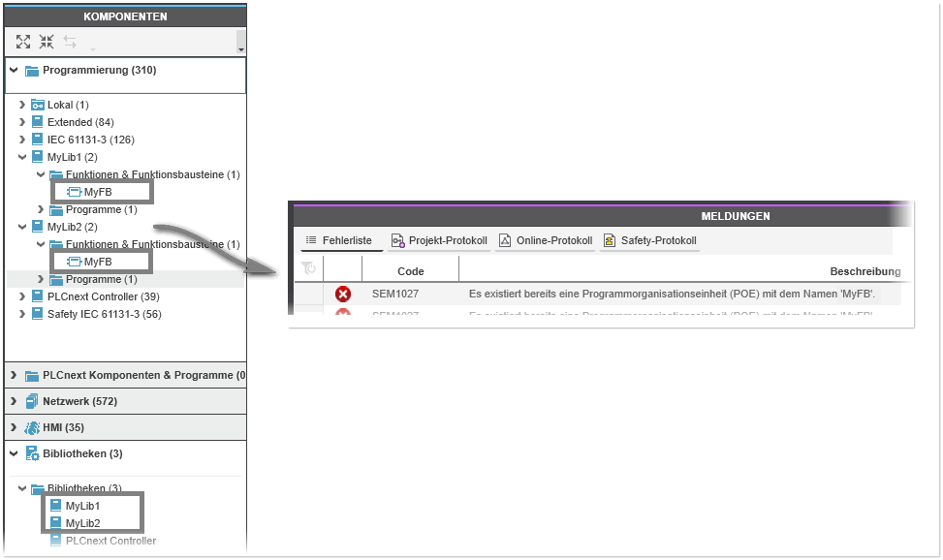
Task: Select the Safety-Protokoll tab
Action: (x=649, y=240)
